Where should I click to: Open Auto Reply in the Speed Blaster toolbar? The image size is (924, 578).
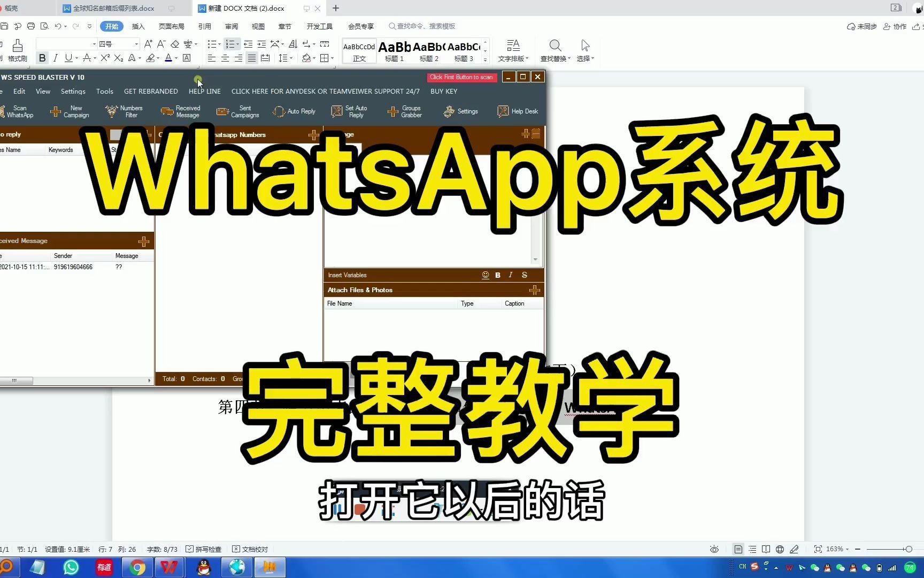(295, 111)
